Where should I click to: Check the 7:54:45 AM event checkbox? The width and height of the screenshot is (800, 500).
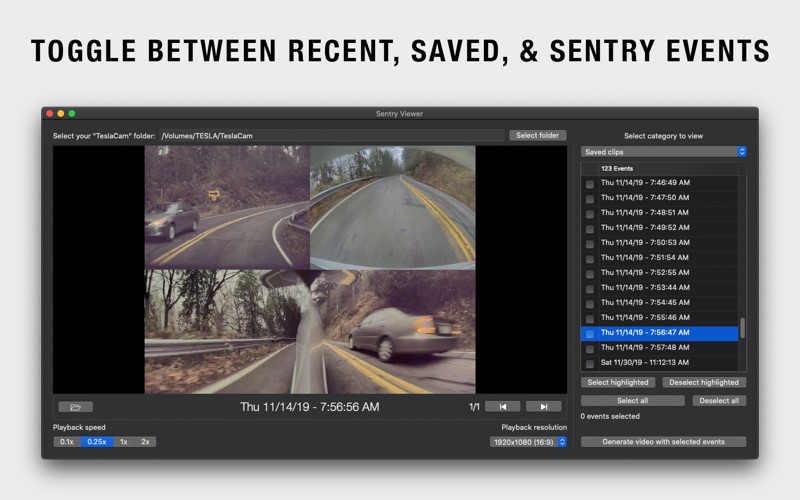[x=590, y=304]
